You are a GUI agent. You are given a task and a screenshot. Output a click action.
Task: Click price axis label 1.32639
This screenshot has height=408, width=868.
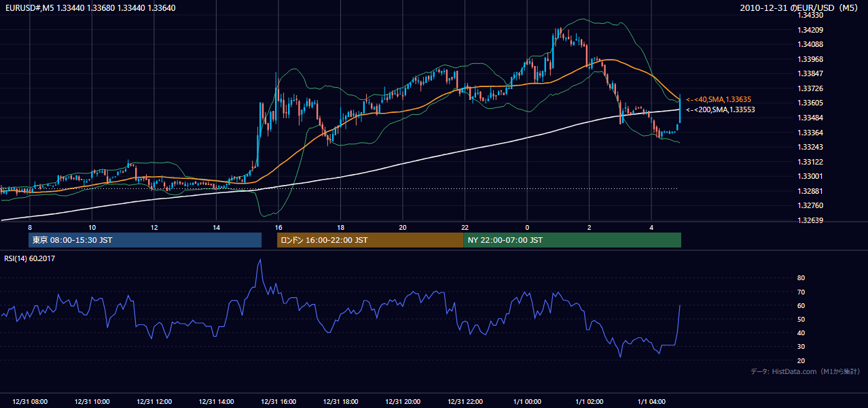pos(809,220)
